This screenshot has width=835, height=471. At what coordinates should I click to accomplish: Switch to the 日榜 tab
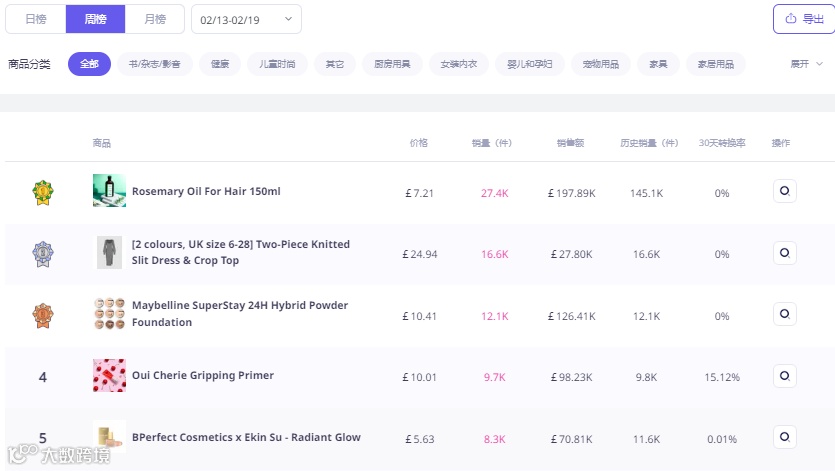coord(36,19)
